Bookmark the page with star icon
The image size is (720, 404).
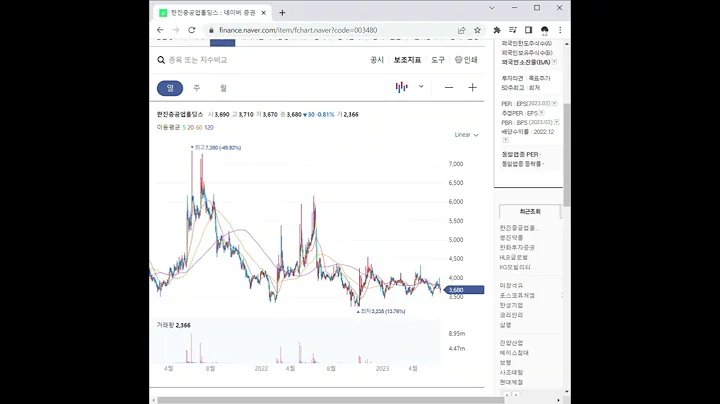click(478, 30)
